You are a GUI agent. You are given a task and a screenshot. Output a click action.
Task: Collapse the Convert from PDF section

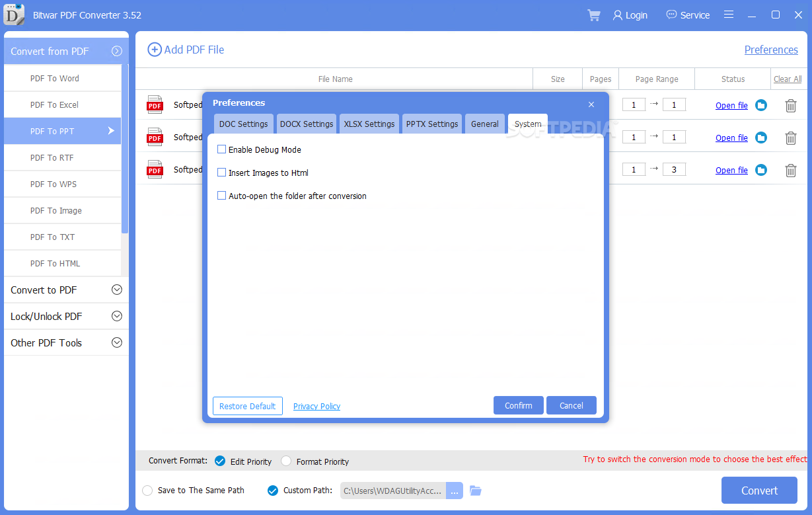point(117,51)
